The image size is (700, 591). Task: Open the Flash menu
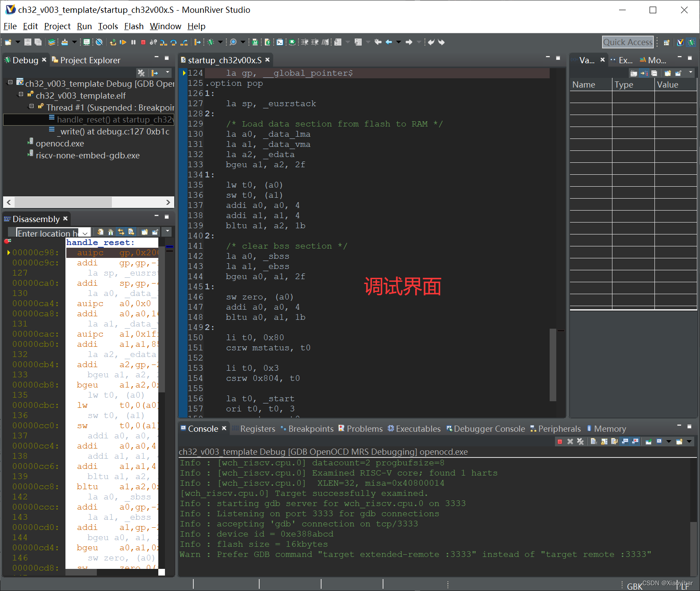coord(134,27)
